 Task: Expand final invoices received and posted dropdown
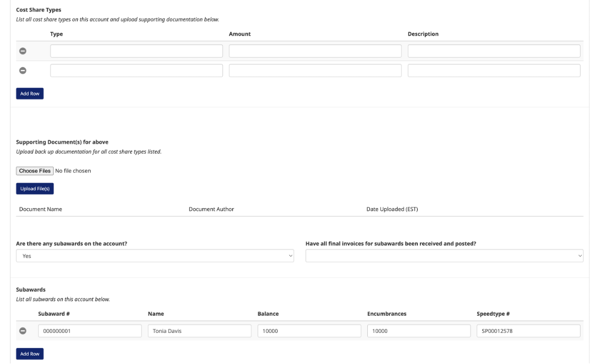pos(444,256)
